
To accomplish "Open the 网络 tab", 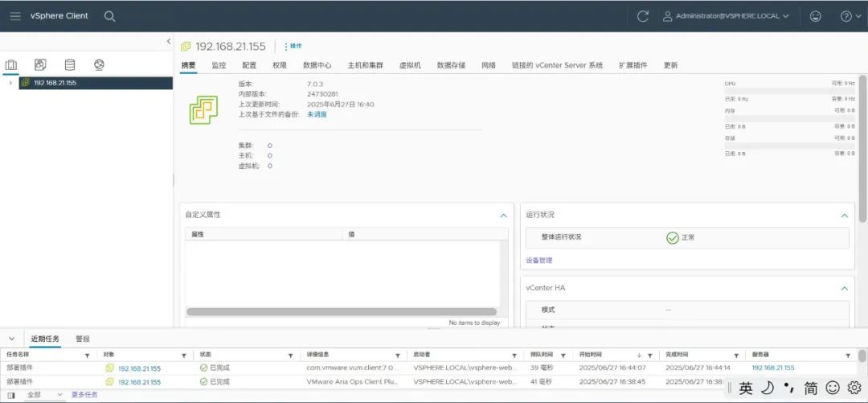I will coord(489,65).
